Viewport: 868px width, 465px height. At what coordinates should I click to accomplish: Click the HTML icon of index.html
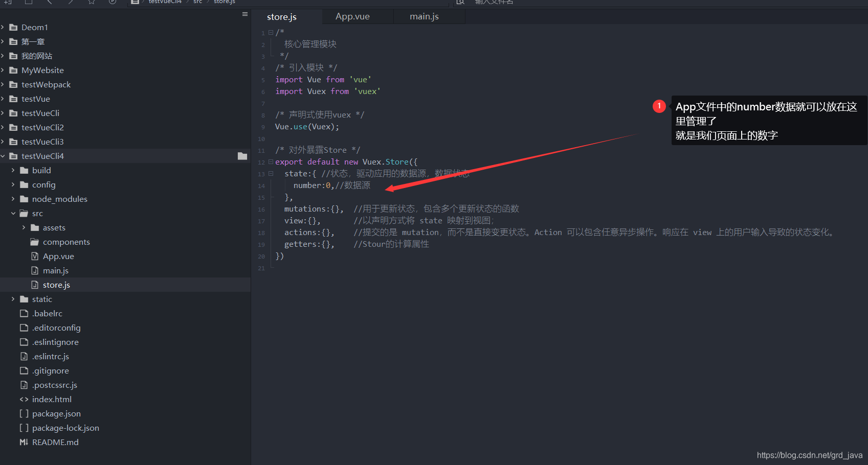pyautogui.click(x=24, y=399)
